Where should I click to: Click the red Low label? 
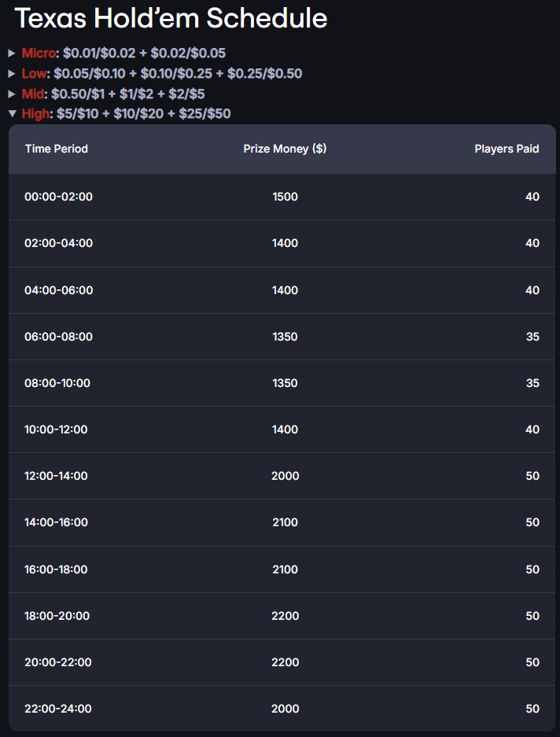pyautogui.click(x=35, y=73)
